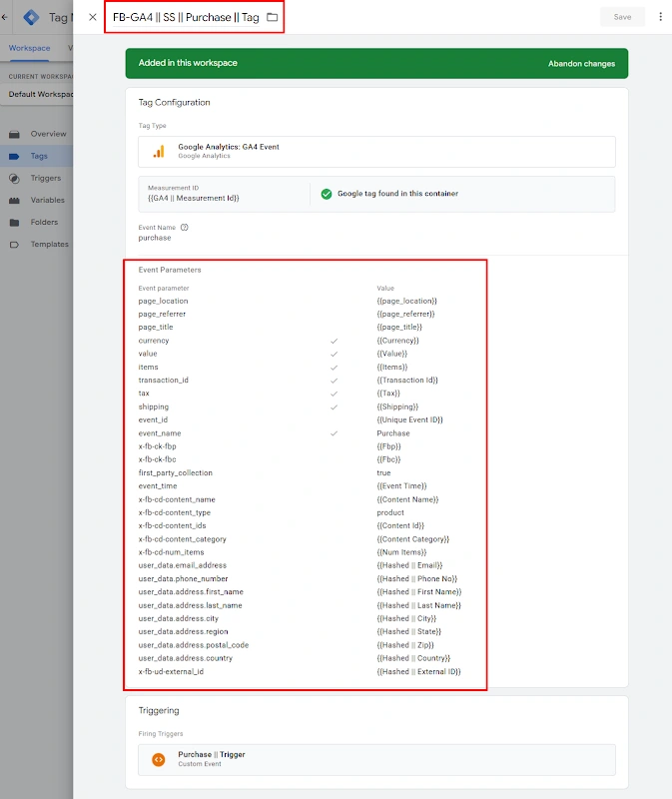This screenshot has width=672, height=799.
Task: Click the Triggers icon in the sidebar
Action: 14,179
